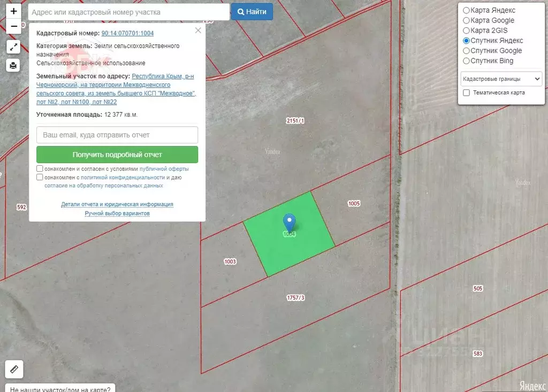Enable the Тематическая карта checkbox
The height and width of the screenshot is (392, 548).
click(467, 93)
